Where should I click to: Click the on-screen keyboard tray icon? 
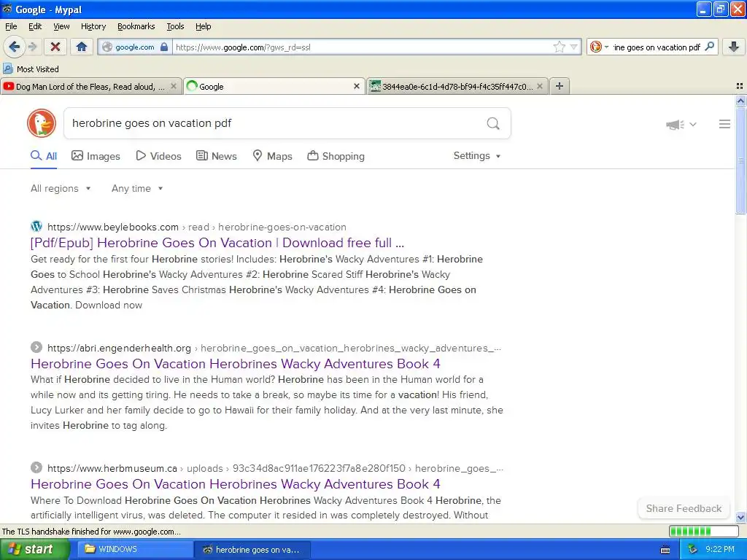click(665, 550)
